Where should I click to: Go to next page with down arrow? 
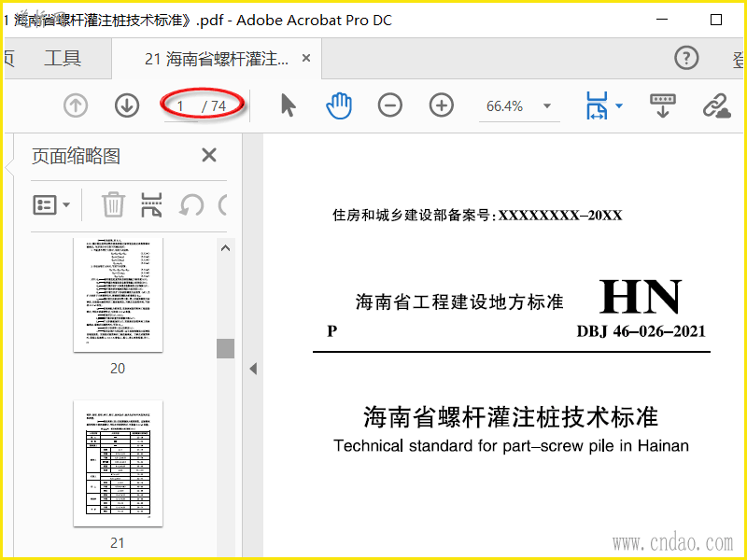(127, 105)
